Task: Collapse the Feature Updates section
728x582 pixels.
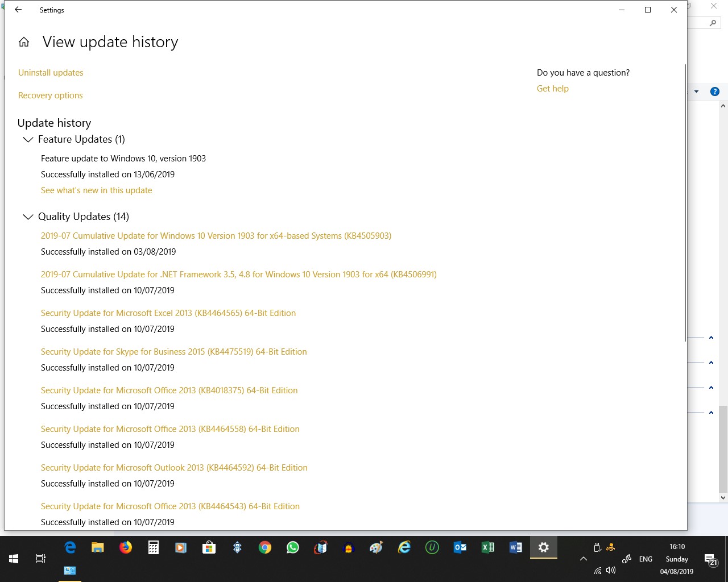Action: pos(28,139)
